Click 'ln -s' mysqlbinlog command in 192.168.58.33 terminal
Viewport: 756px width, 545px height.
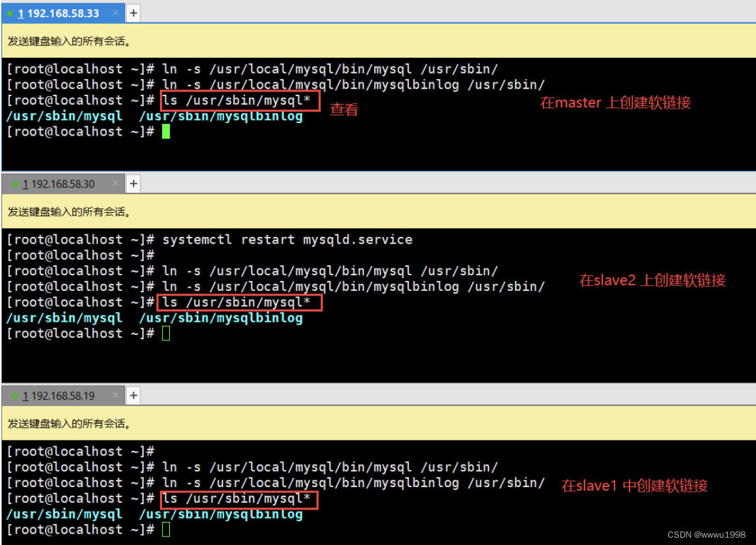(x=354, y=85)
